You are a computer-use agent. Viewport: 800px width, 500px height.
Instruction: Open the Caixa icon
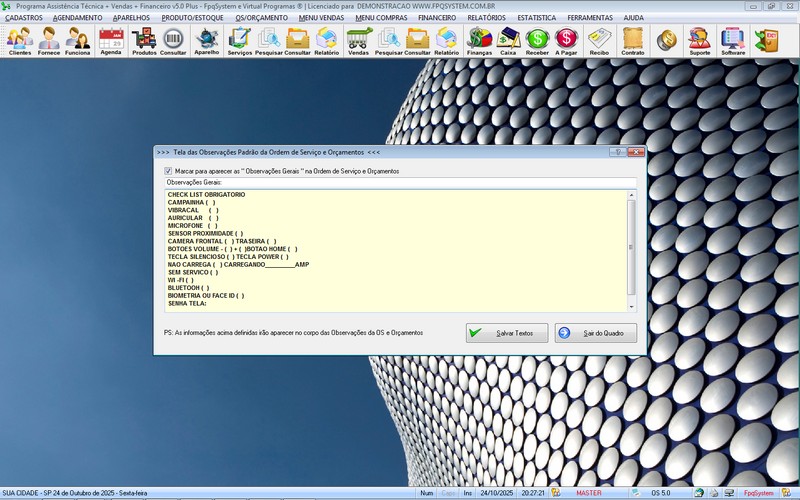point(508,41)
